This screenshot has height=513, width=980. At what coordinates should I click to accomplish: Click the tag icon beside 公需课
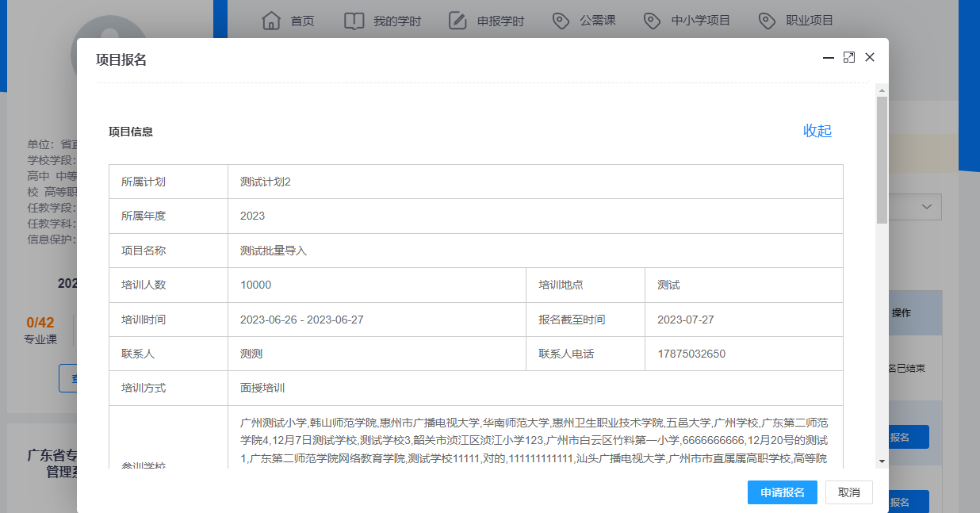pyautogui.click(x=561, y=21)
